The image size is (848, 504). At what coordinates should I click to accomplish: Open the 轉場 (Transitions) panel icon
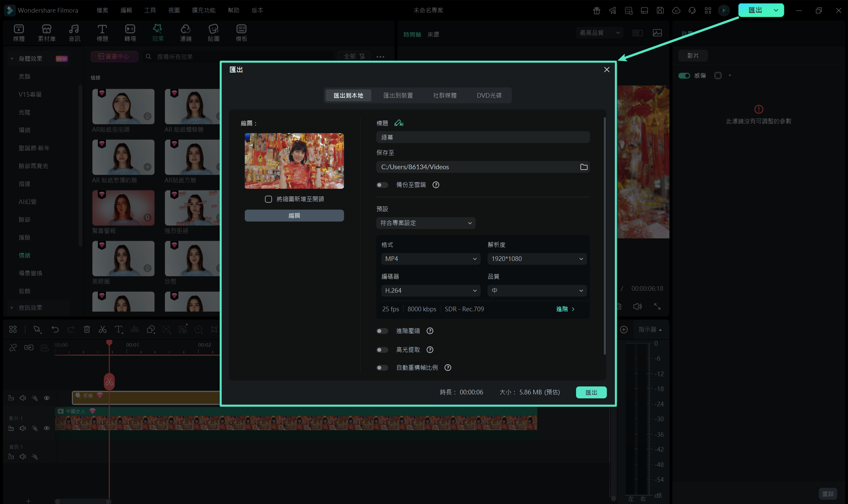[x=130, y=32]
